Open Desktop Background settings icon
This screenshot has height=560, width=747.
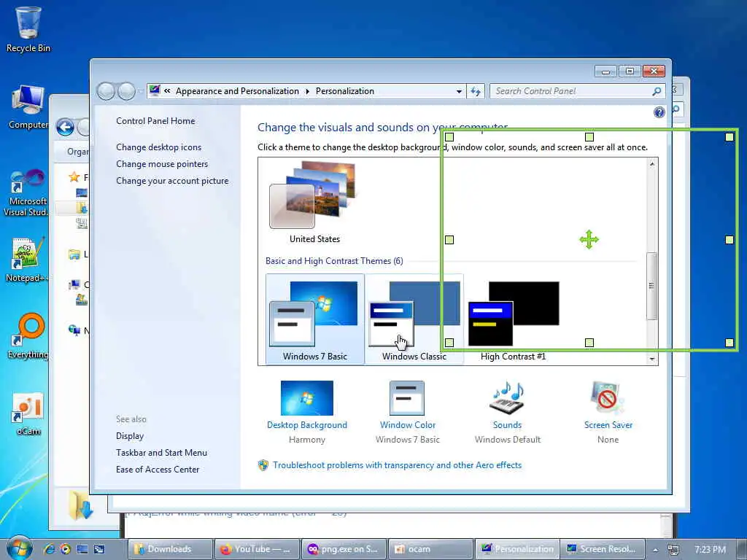(307, 398)
